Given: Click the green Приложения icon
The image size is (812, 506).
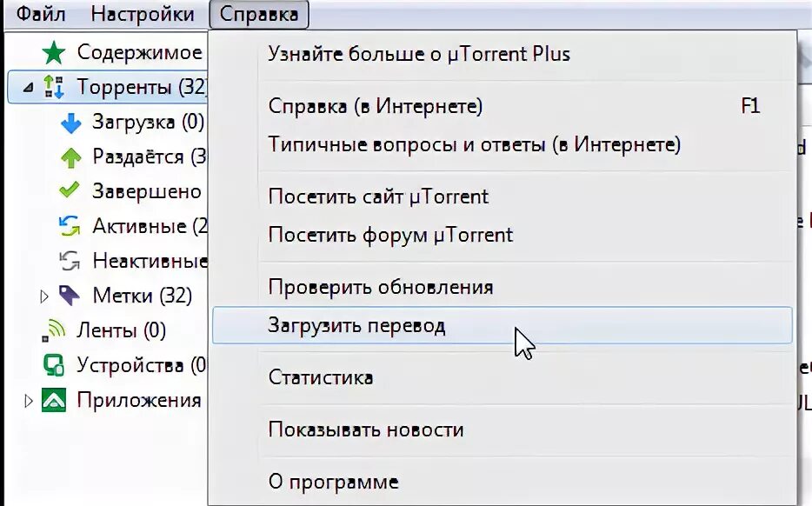Looking at the screenshot, I should 54,400.
